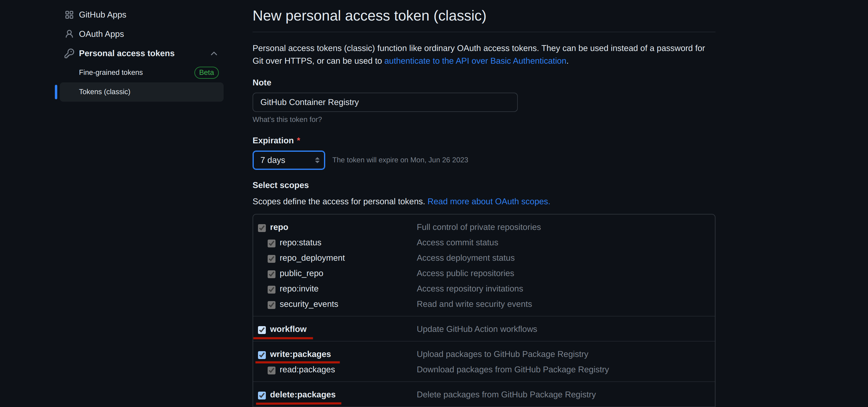Toggle the public_repo checkbox
This screenshot has height=407, width=868.
click(271, 274)
